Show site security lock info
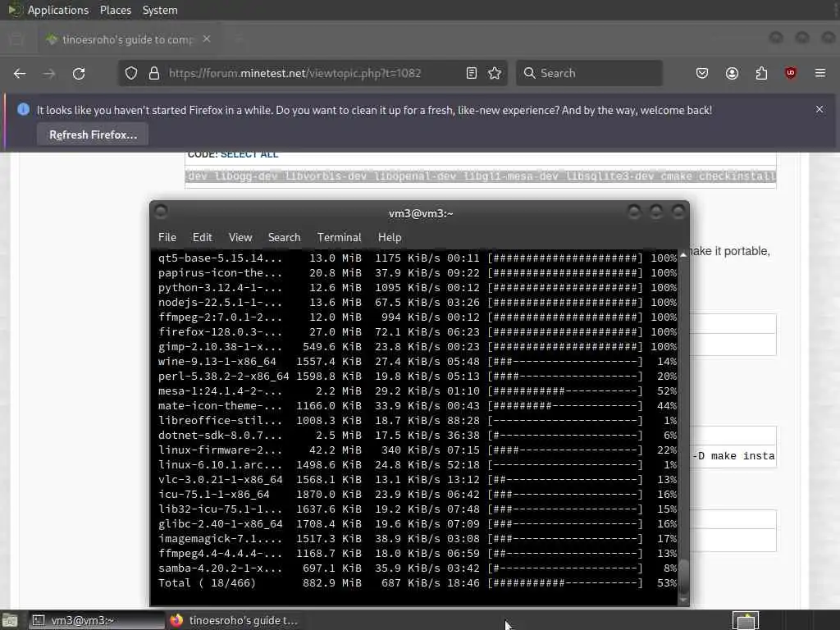 coord(154,73)
